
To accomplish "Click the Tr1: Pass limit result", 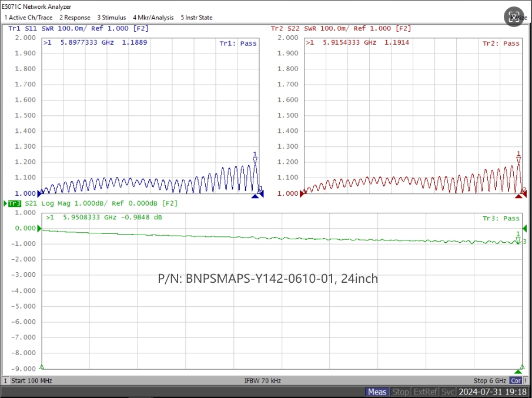I will (238, 44).
